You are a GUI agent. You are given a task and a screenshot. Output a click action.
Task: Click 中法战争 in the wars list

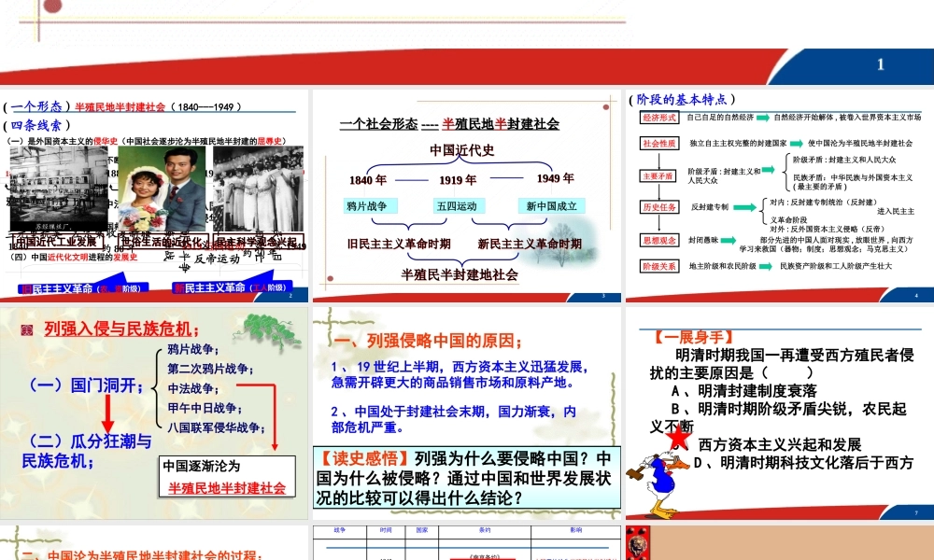tap(192, 388)
